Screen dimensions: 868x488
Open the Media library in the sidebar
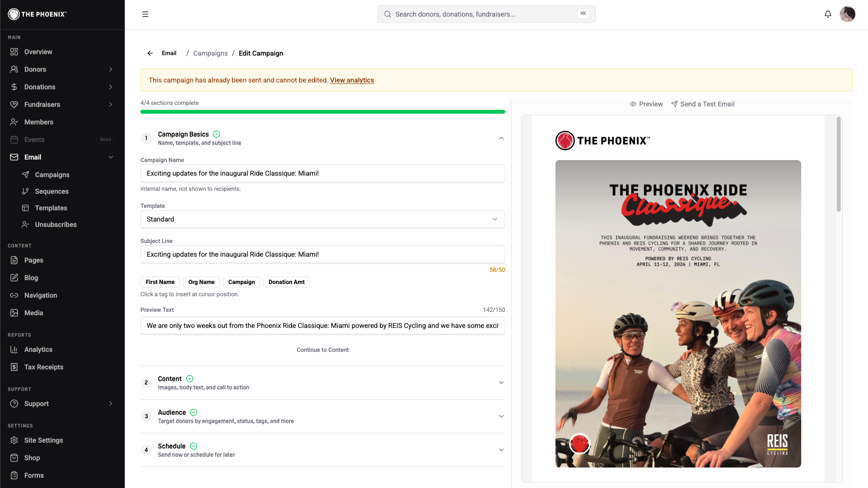[x=34, y=313]
